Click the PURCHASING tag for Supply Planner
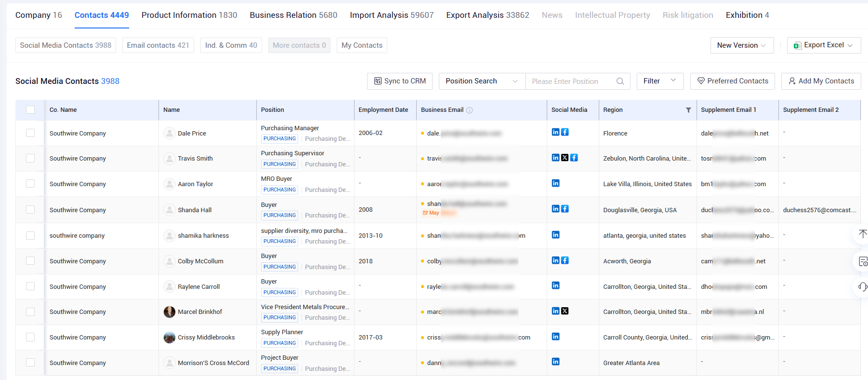Viewport: 868px width, 380px height. pyautogui.click(x=280, y=343)
